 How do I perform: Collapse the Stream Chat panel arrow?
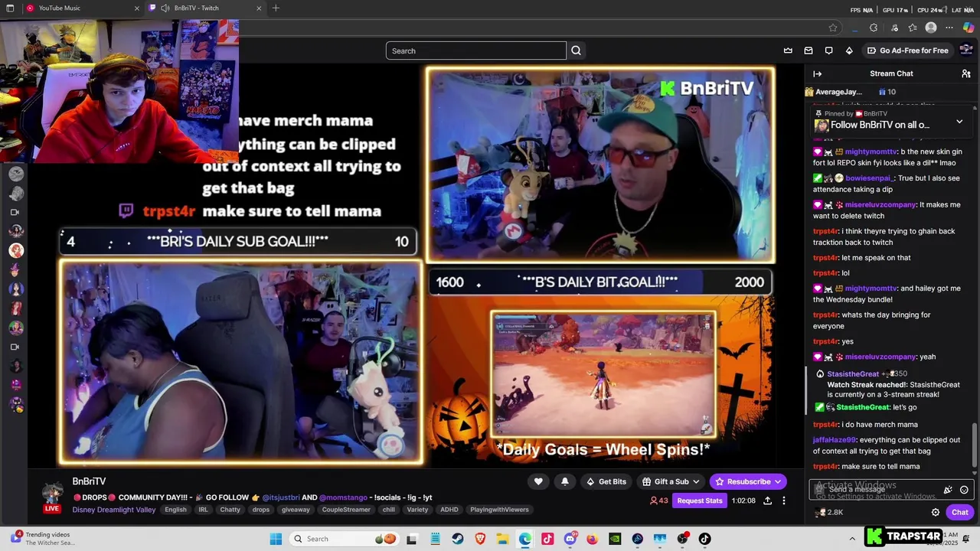click(817, 73)
